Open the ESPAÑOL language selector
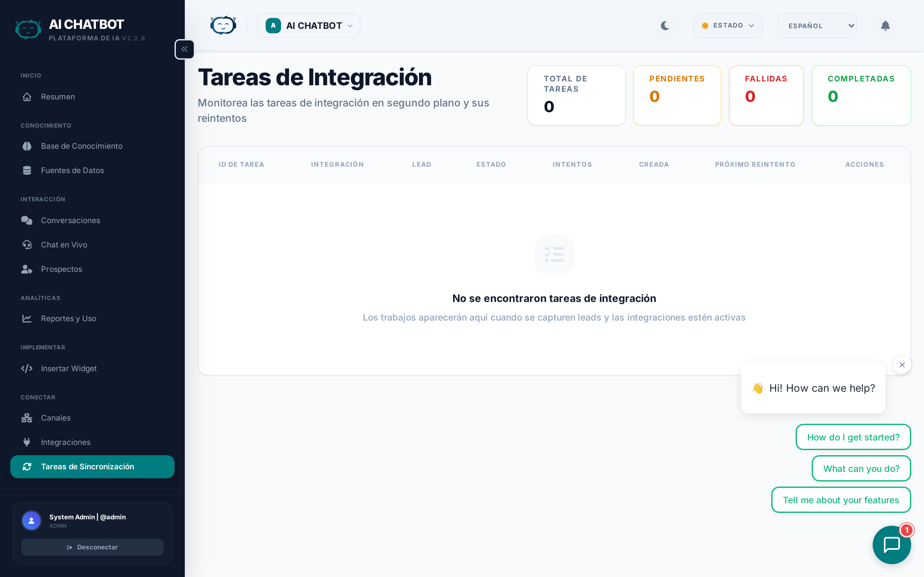The image size is (924, 577). [817, 26]
